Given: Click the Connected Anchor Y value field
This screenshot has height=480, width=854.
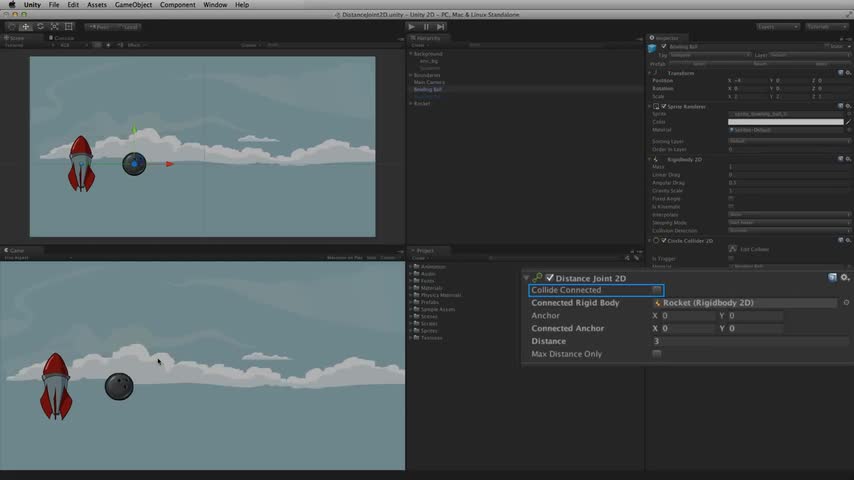Looking at the screenshot, I should pos(755,328).
